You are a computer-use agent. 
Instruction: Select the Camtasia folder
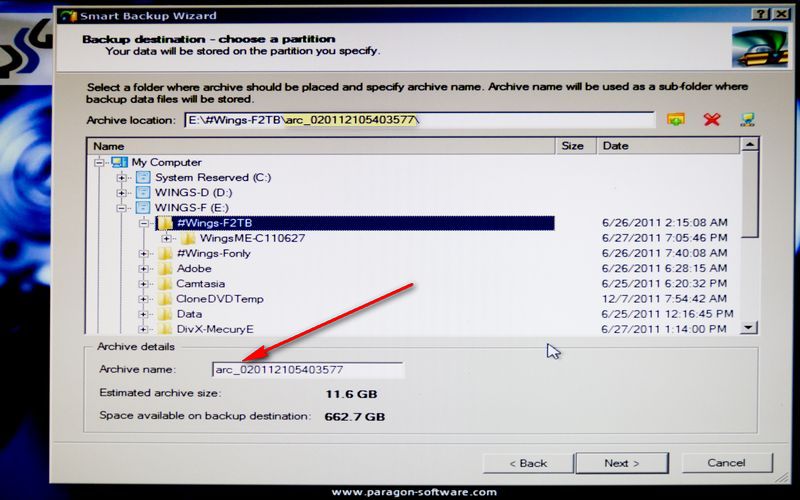(x=201, y=284)
